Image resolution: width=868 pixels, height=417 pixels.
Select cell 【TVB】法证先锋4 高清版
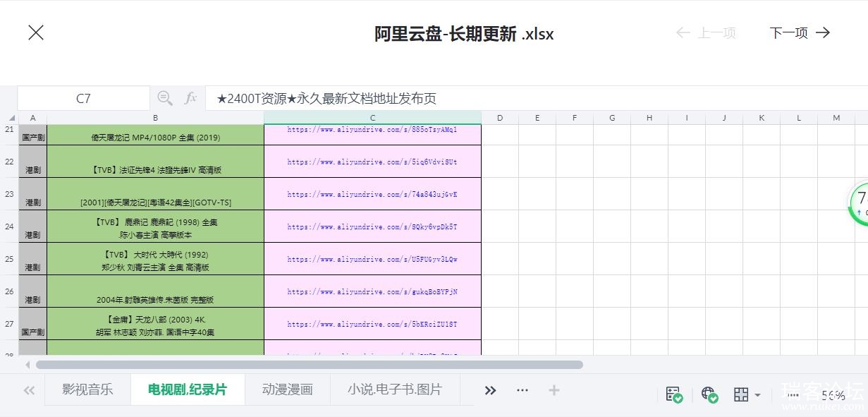155,162
